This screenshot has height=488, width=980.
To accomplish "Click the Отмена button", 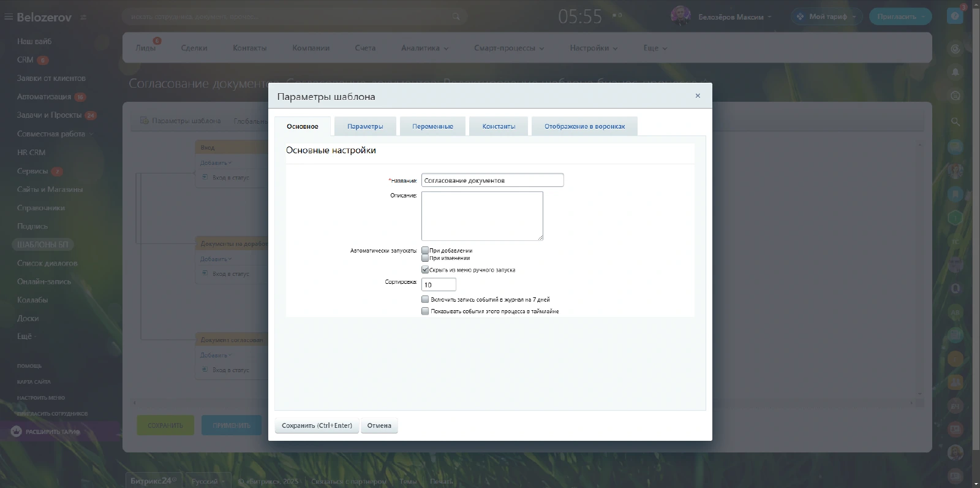I will 379,425.
